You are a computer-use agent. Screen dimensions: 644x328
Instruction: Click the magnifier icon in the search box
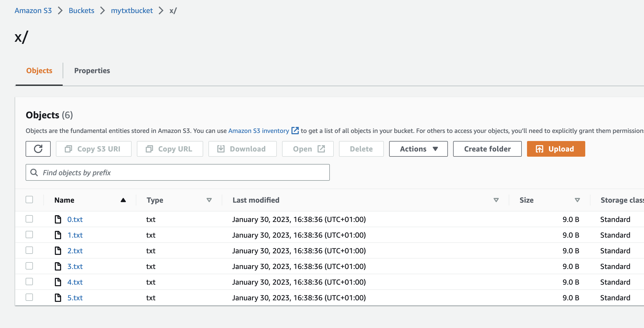(x=34, y=172)
